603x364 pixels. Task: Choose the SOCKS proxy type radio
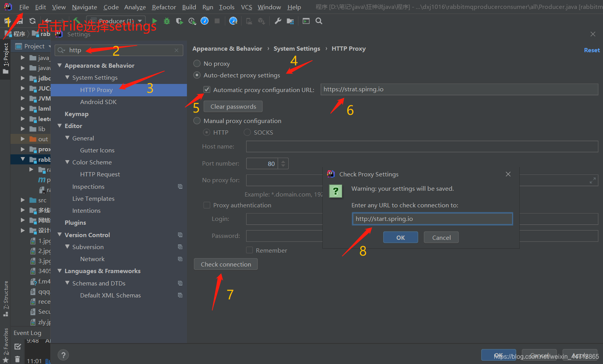(247, 132)
